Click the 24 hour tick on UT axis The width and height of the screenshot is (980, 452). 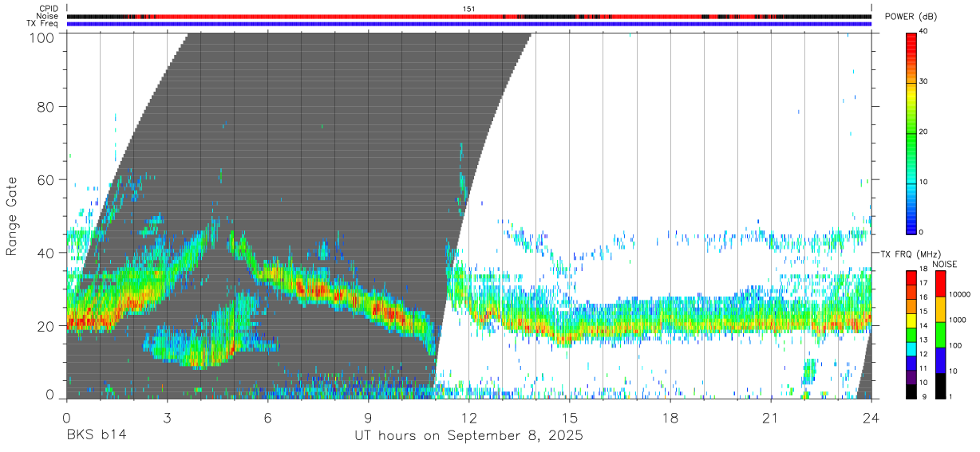(x=871, y=417)
